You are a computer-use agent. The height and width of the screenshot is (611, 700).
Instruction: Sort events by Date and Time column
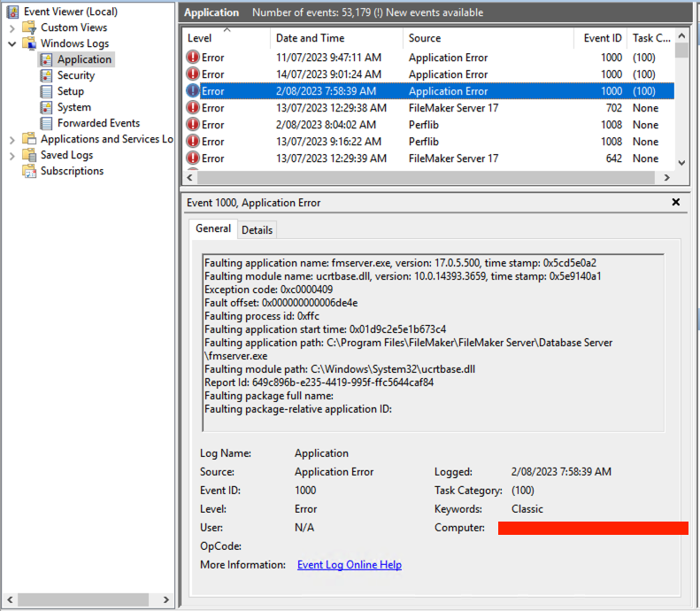(310, 38)
